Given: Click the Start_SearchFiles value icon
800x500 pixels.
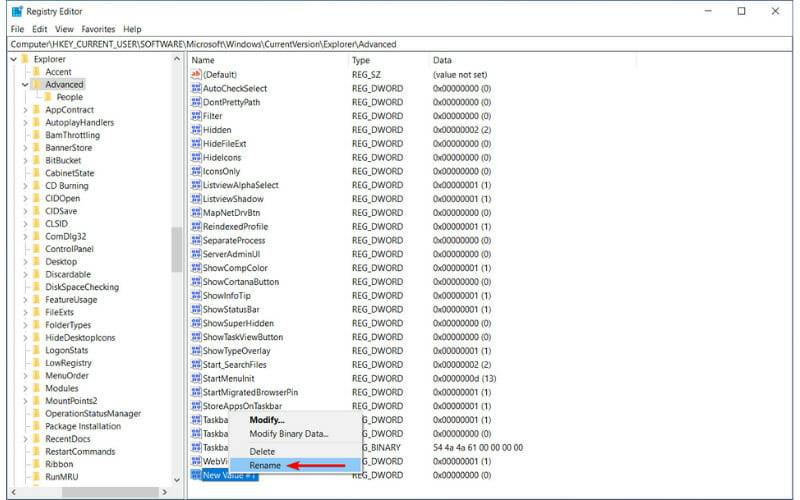Looking at the screenshot, I should click(x=196, y=364).
